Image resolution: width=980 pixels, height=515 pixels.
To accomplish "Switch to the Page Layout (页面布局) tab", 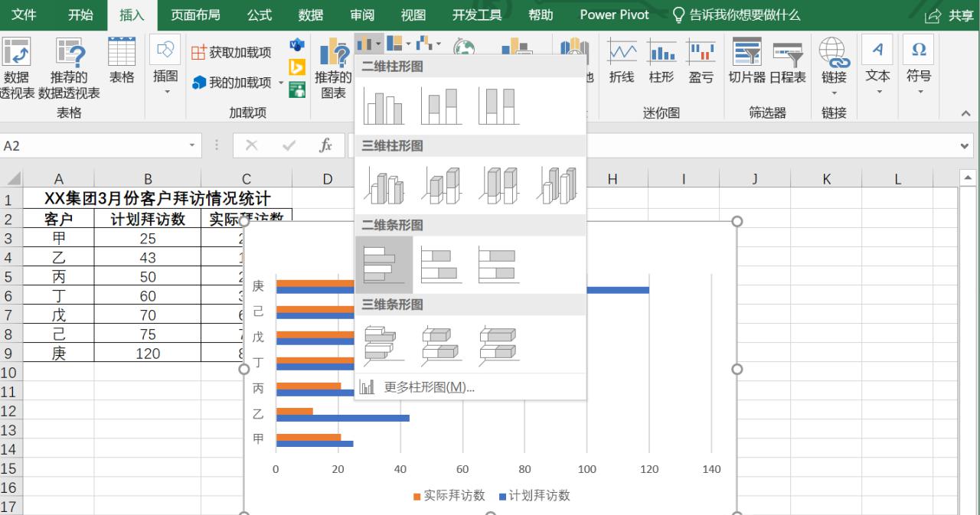I will tap(194, 15).
